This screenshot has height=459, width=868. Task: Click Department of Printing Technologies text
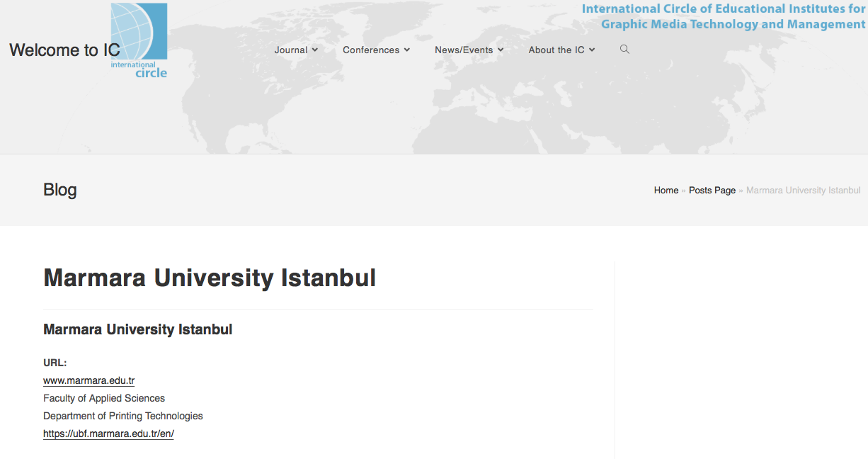(123, 416)
